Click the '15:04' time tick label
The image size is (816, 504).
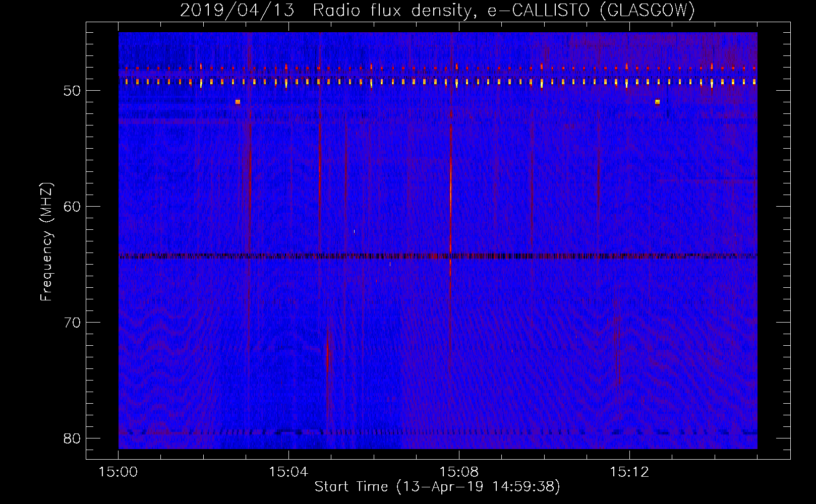[x=288, y=472]
